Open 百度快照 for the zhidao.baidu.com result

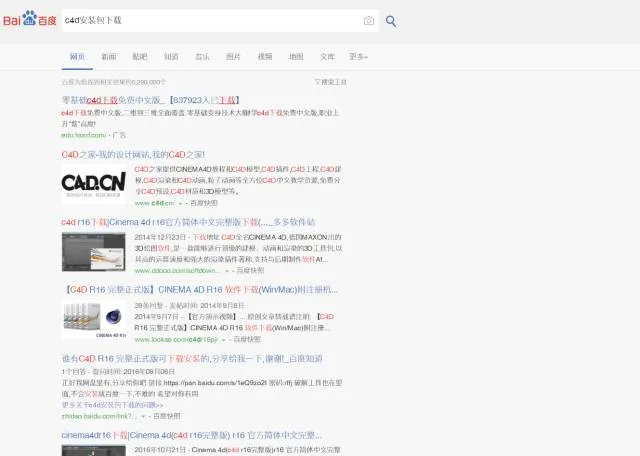click(x=167, y=416)
